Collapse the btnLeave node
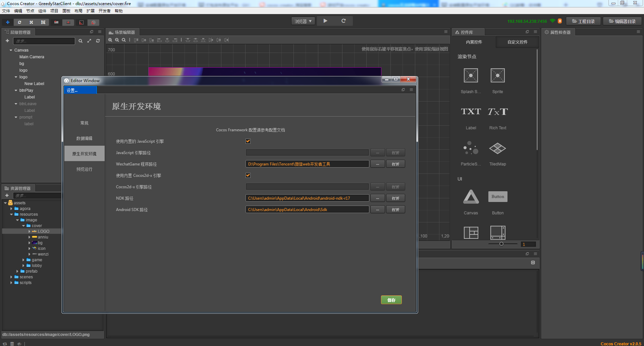The width and height of the screenshot is (644, 346). (16, 104)
